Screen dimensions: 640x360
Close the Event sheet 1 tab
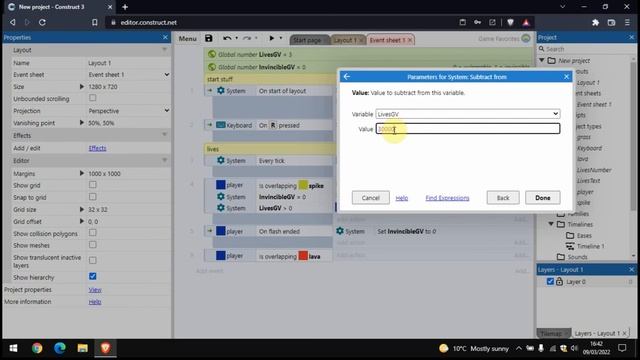410,40
